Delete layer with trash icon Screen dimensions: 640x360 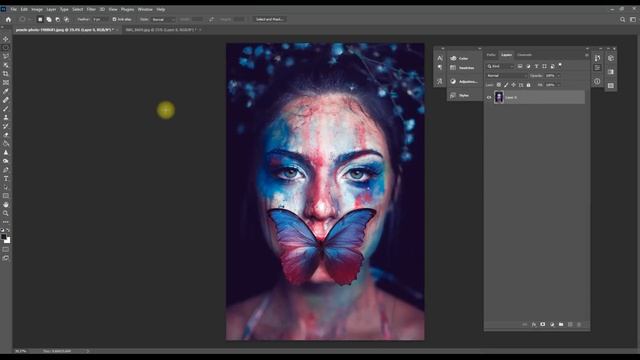click(579, 324)
